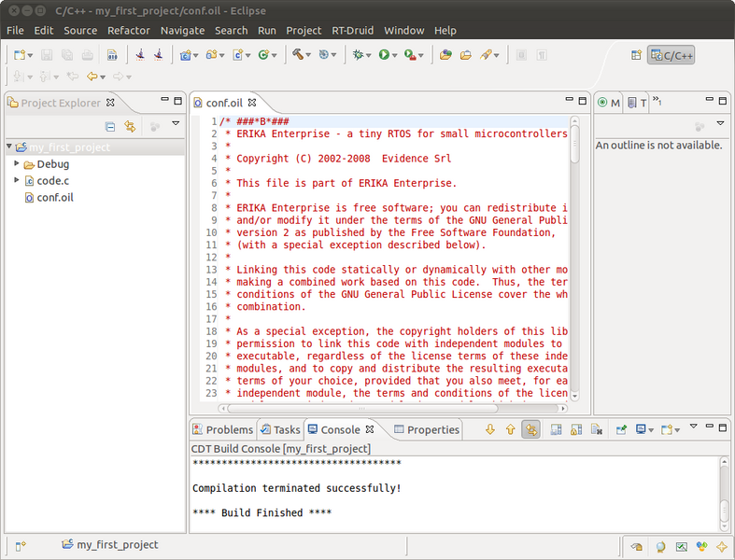Open the Run button dropdown arrow
Viewport: 735px width, 560px height.
click(394, 55)
